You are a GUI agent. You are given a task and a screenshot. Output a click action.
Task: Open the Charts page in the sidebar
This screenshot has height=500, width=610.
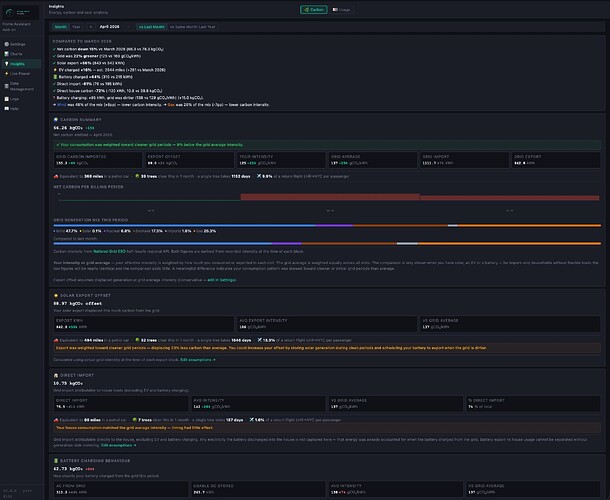tap(16, 54)
